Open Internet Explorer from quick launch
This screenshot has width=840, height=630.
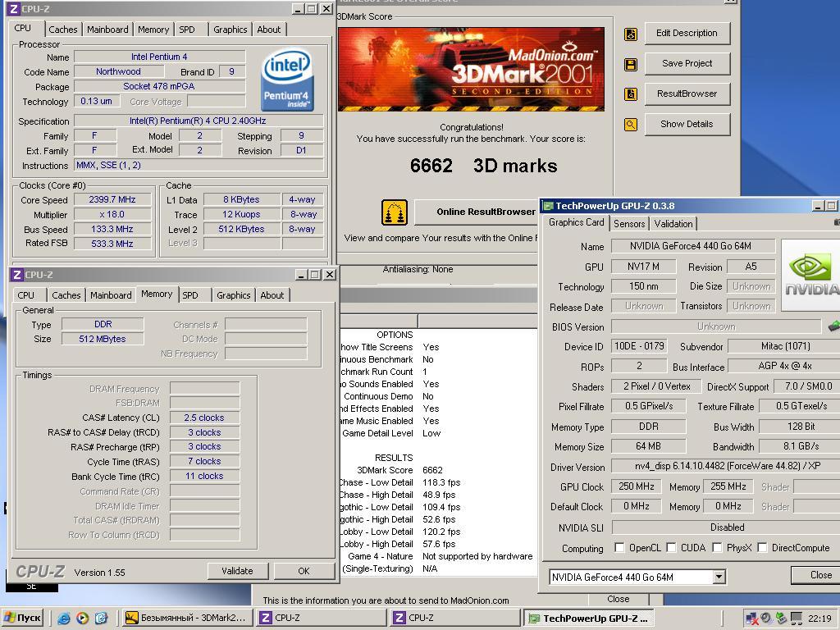tap(64, 619)
